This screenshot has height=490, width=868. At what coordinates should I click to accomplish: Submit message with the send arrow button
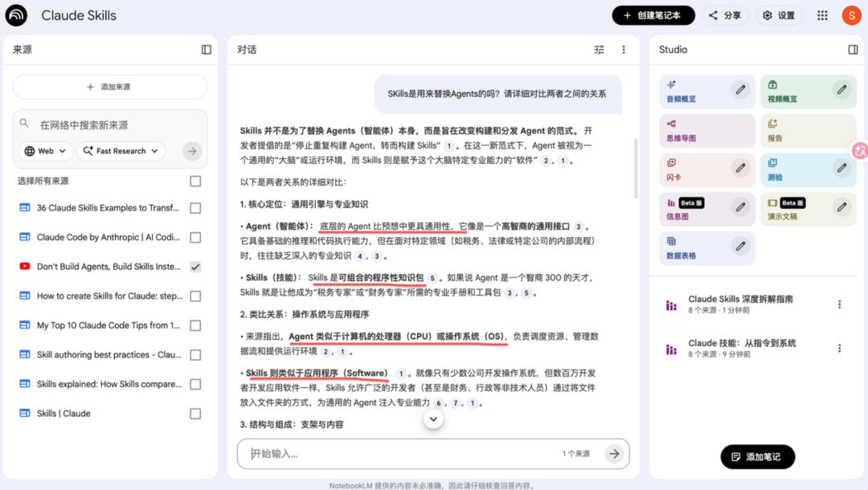(614, 454)
